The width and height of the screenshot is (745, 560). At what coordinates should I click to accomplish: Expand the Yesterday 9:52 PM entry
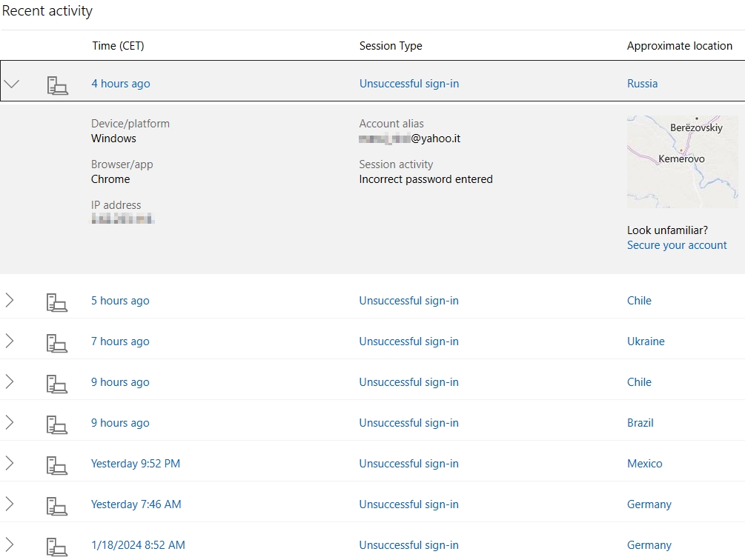(x=10, y=464)
